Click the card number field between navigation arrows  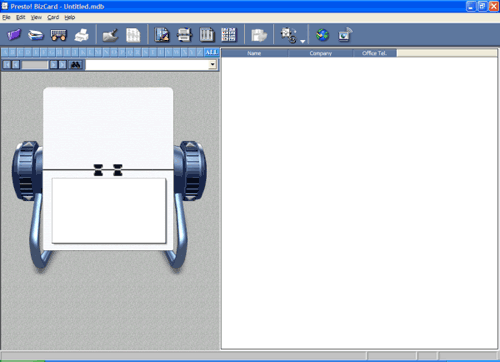35,64
